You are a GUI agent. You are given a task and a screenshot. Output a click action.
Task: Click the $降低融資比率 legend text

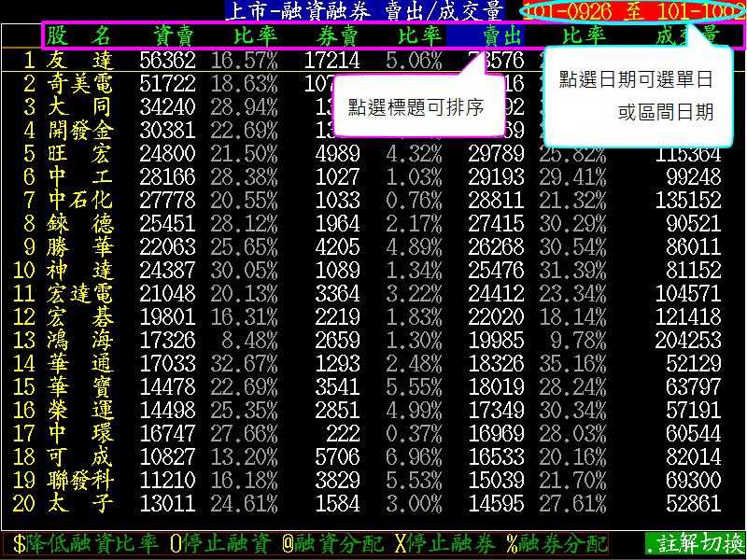click(86, 543)
